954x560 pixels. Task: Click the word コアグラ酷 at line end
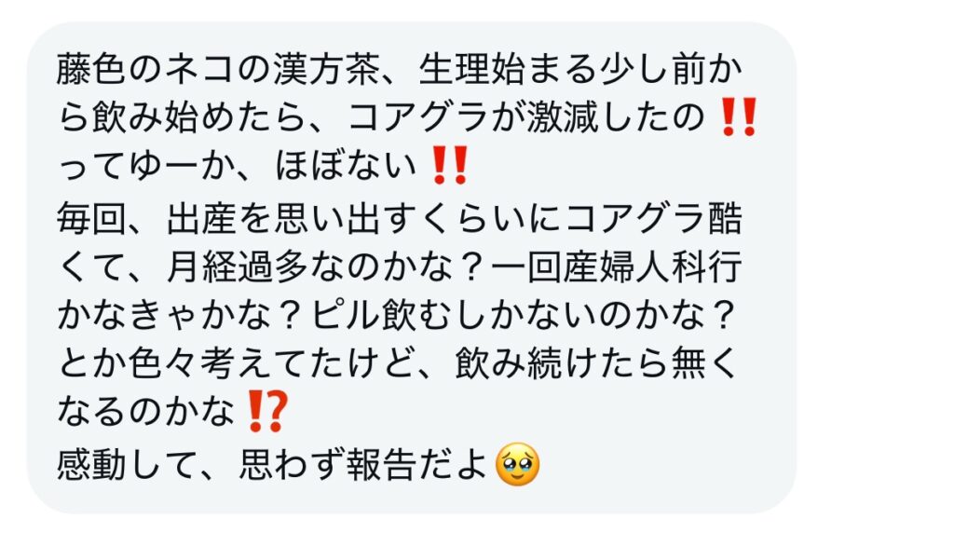click(x=654, y=219)
